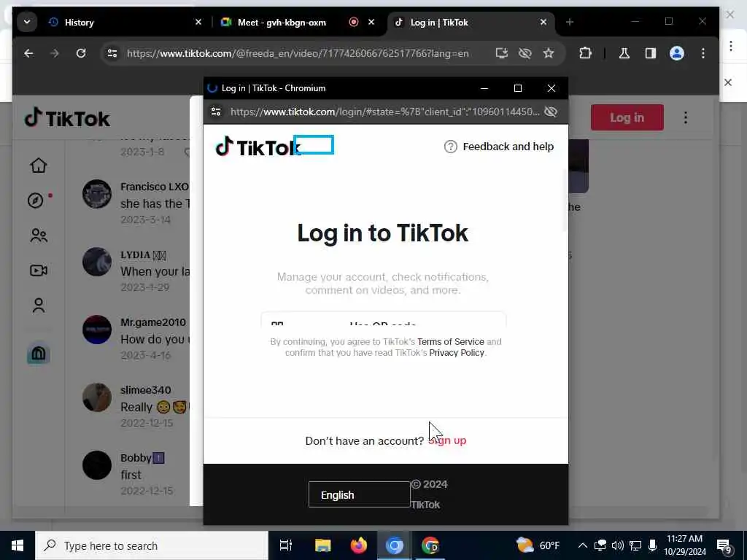
Task: Open the Chrome profile avatar
Action: [x=676, y=53]
